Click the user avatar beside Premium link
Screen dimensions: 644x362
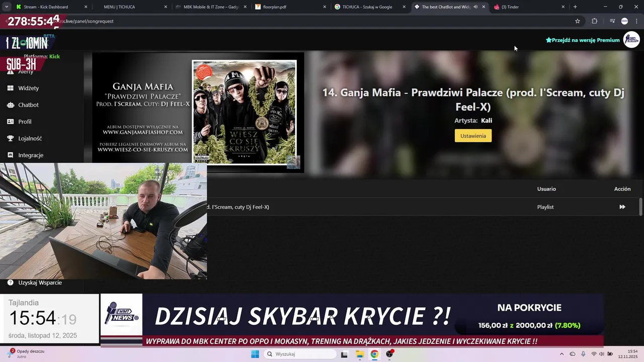[631, 40]
